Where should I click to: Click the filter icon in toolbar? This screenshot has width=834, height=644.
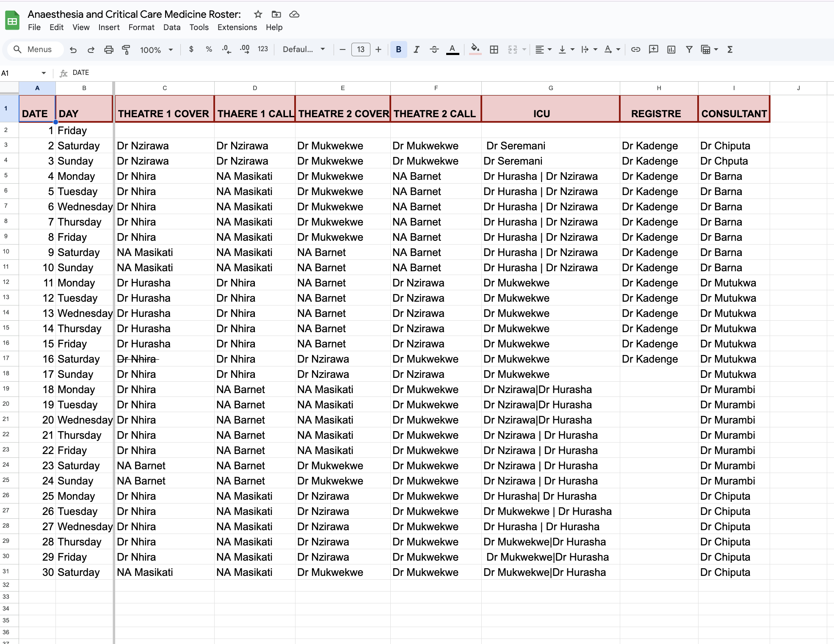tap(690, 50)
